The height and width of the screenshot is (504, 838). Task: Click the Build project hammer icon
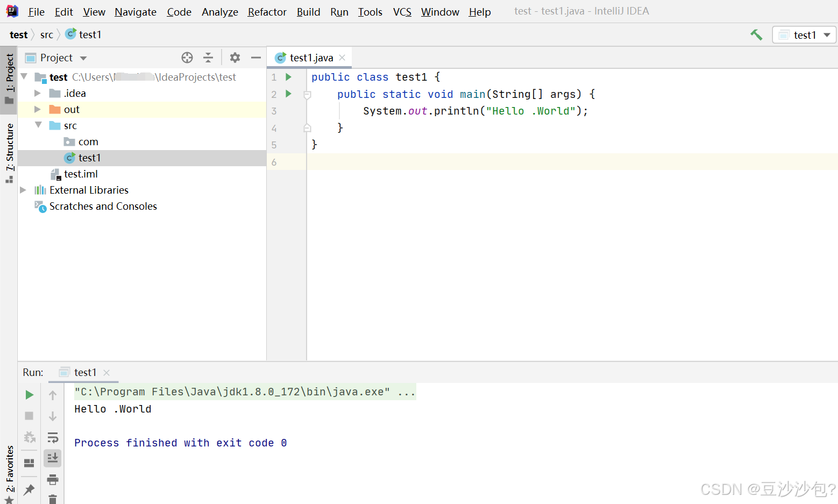coord(756,35)
